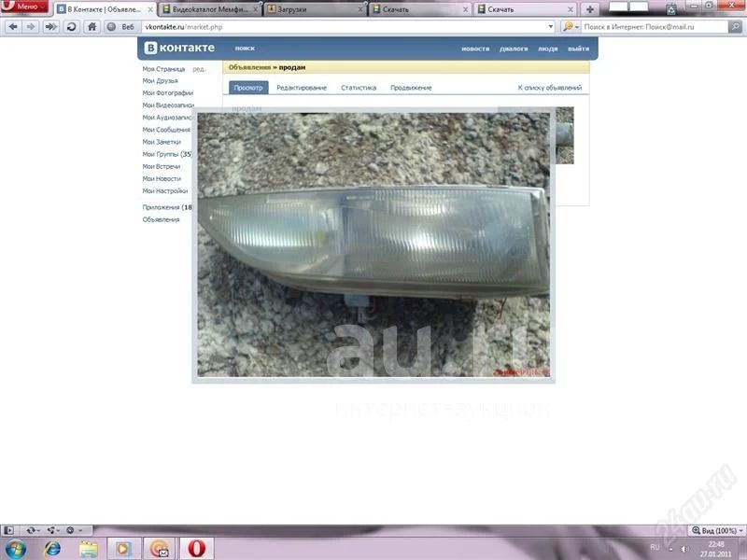
Task: Switch to the В Контакте Объявления tab
Action: click(x=105, y=9)
